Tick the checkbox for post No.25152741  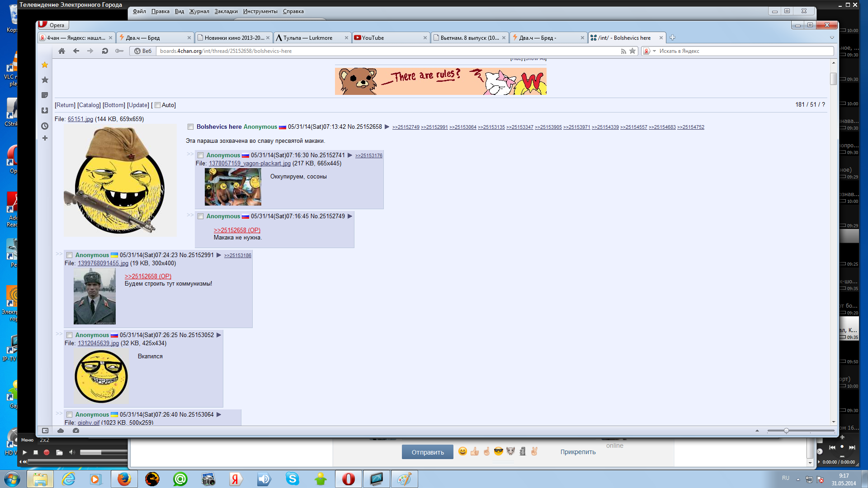200,155
